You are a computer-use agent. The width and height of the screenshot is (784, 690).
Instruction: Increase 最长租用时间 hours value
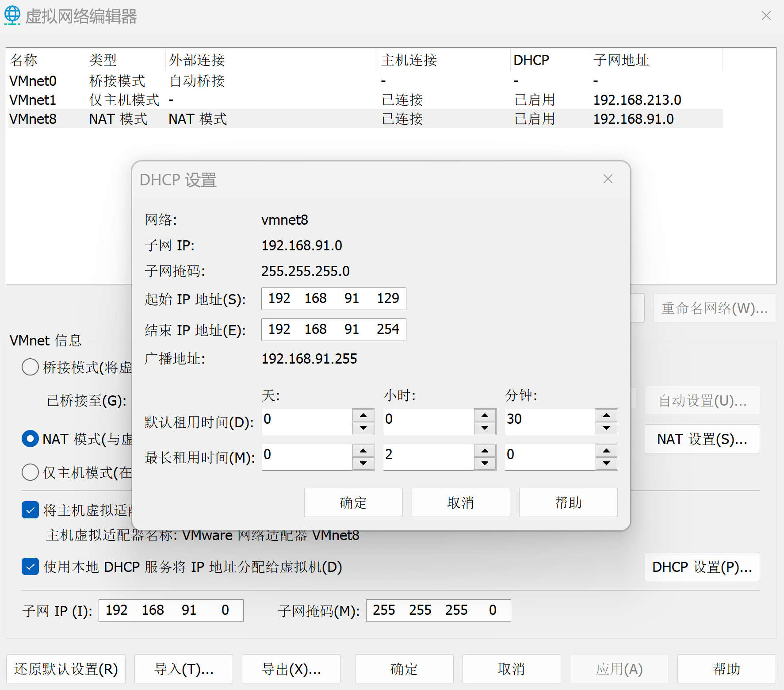(485, 451)
